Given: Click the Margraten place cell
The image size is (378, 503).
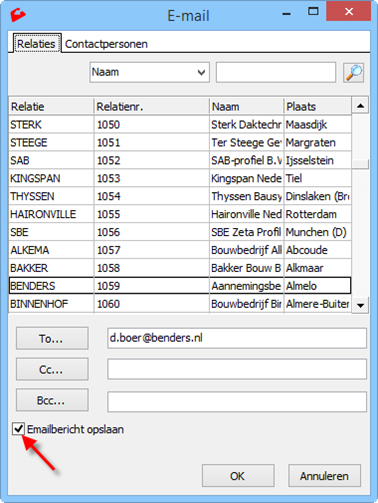Looking at the screenshot, I should [318, 143].
